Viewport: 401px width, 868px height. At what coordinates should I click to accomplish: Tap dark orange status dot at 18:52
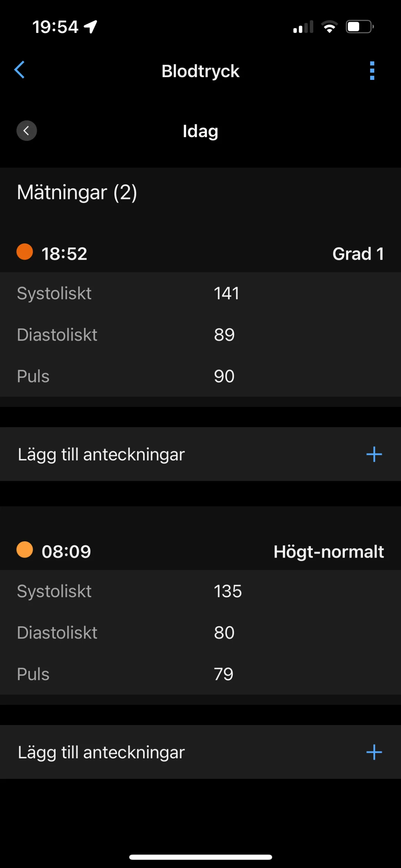coord(25,252)
